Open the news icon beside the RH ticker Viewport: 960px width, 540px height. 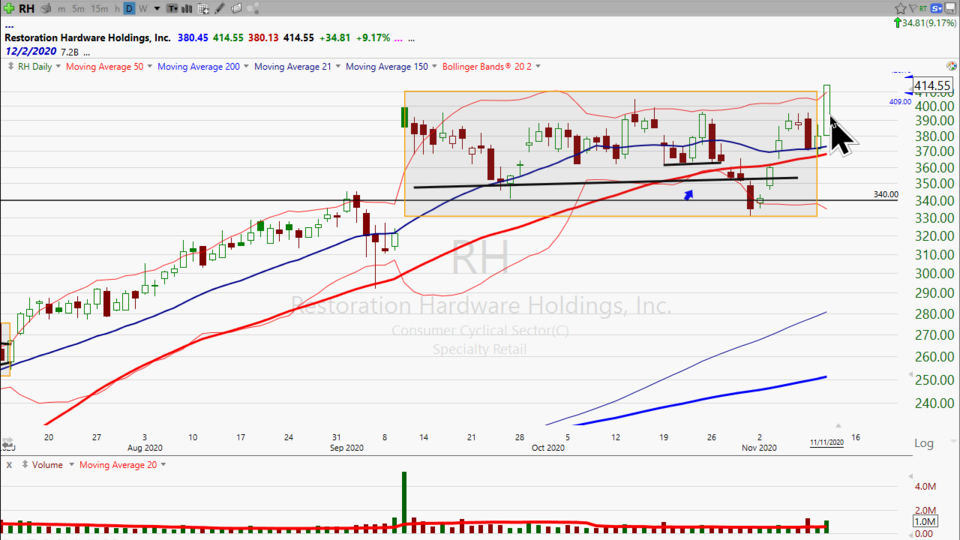pos(46,9)
